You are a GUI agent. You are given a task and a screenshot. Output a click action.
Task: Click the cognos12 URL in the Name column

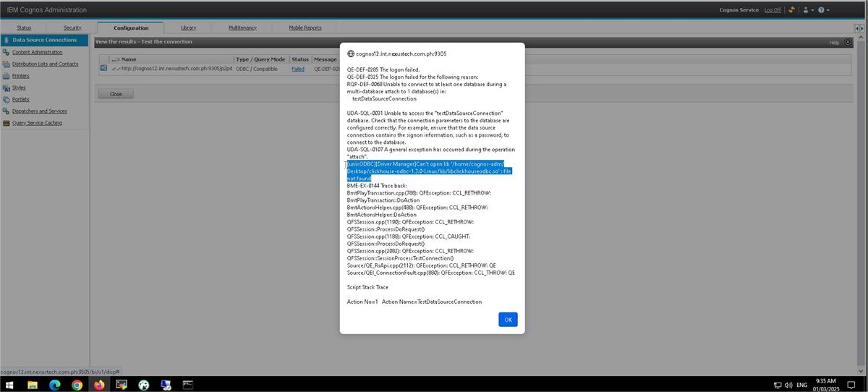(x=176, y=69)
